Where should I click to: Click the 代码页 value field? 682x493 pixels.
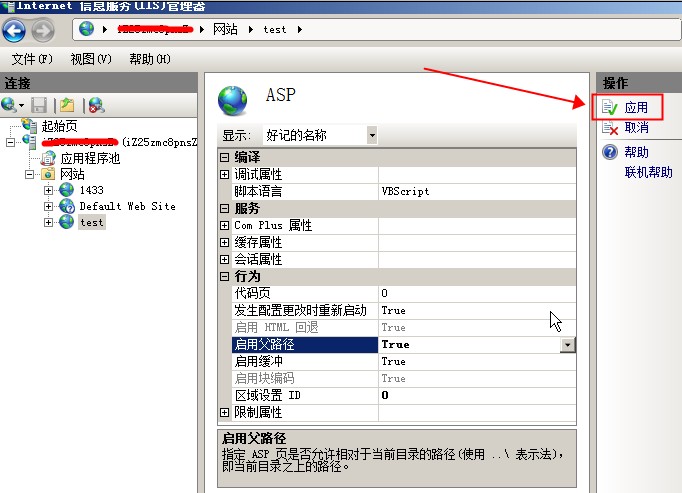point(475,293)
